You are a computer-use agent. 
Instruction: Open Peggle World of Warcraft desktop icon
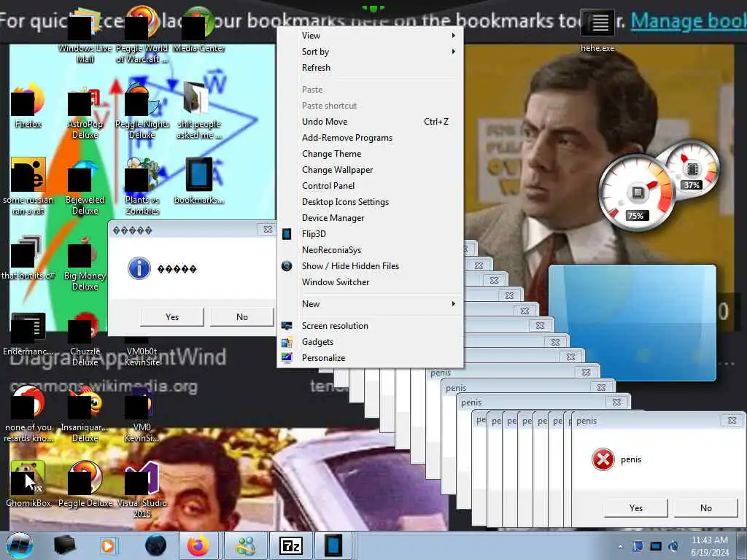tap(142, 36)
